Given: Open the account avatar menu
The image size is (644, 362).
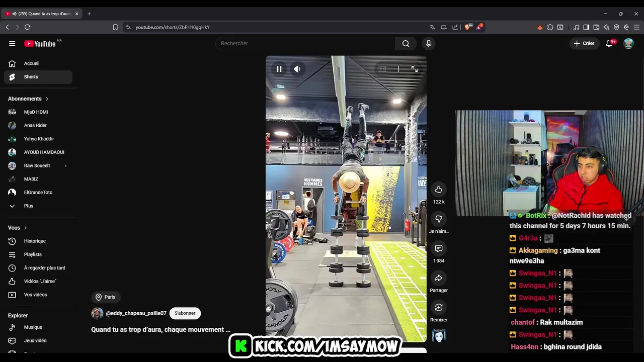Looking at the screenshot, I should [x=628, y=43].
